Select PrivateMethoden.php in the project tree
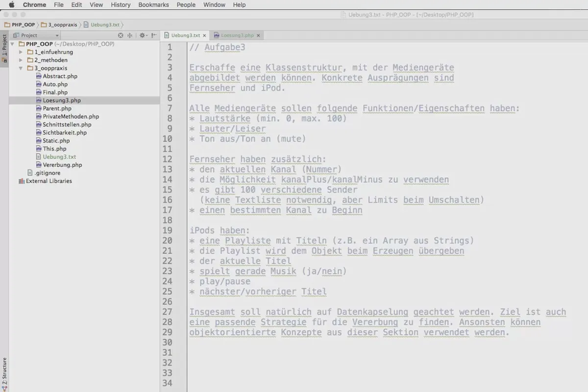Screen dimensions: 588x392 click(x=71, y=117)
